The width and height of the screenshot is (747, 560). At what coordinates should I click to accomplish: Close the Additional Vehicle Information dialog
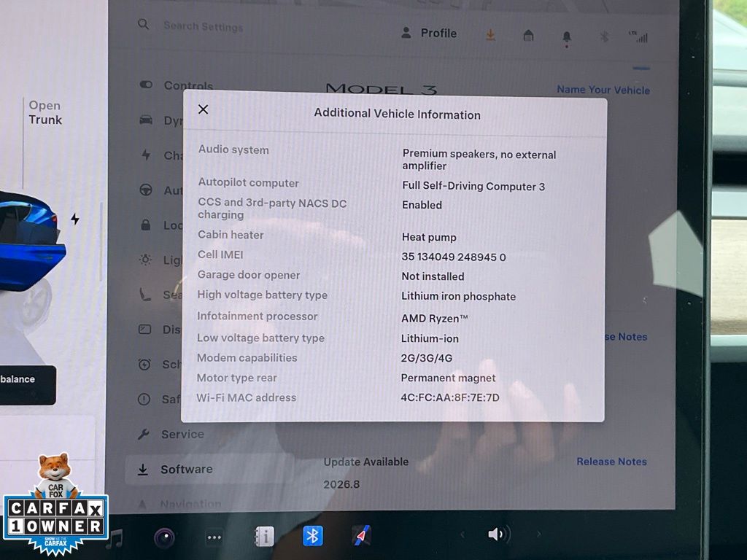tap(203, 109)
